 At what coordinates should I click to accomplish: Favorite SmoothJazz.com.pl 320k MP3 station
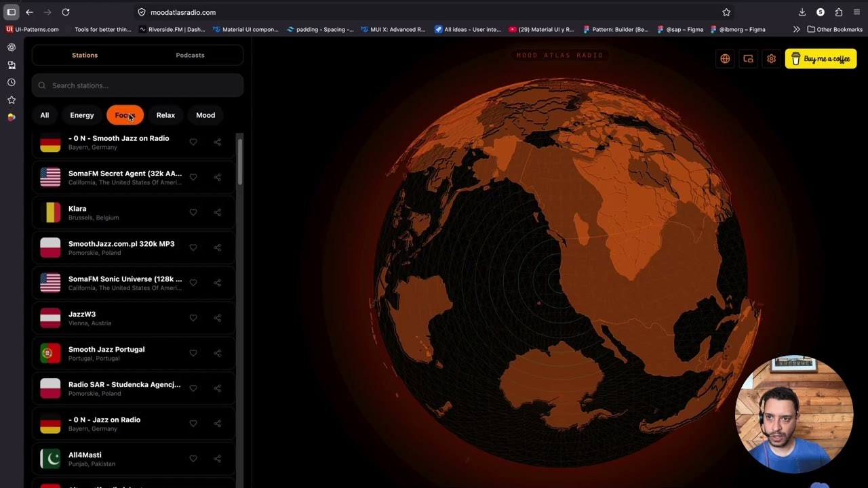coord(193,248)
